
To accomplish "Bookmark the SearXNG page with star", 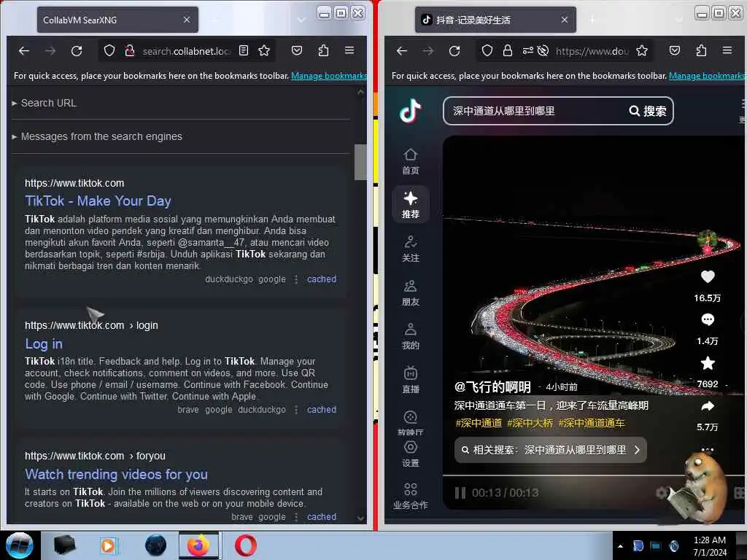I will tap(264, 50).
